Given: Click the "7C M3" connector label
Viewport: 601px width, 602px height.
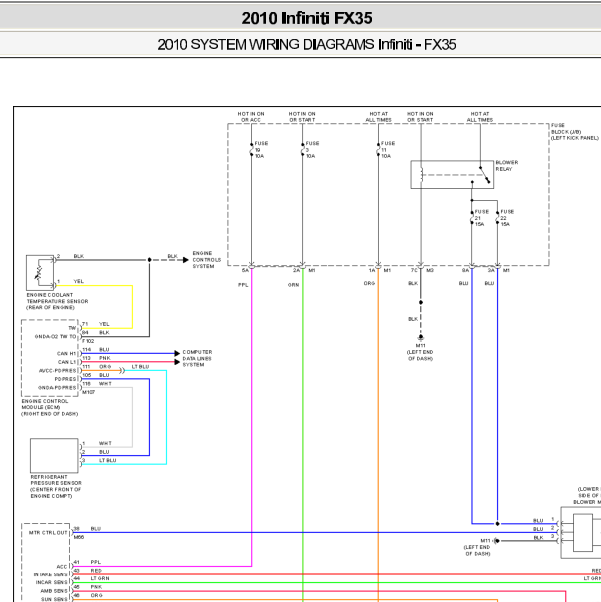Looking at the screenshot, I should (422, 270).
